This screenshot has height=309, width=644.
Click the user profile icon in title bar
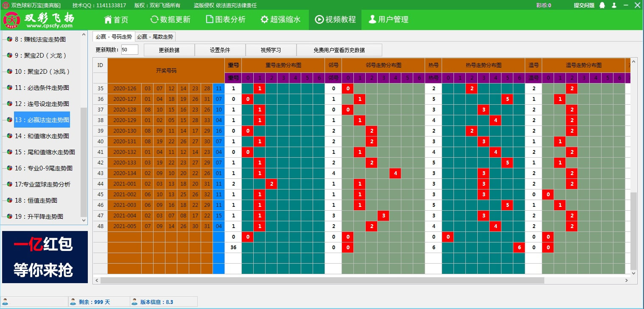(x=614, y=5)
